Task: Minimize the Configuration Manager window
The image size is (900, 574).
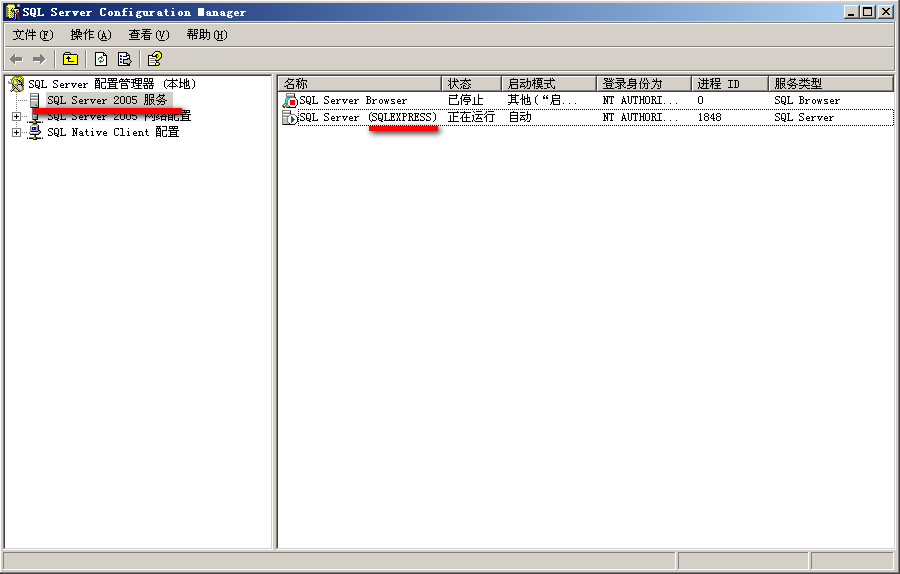Action: pyautogui.click(x=851, y=11)
